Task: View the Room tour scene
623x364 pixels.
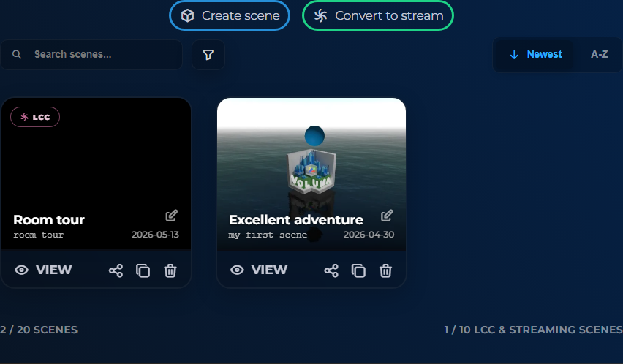Action: coord(43,270)
